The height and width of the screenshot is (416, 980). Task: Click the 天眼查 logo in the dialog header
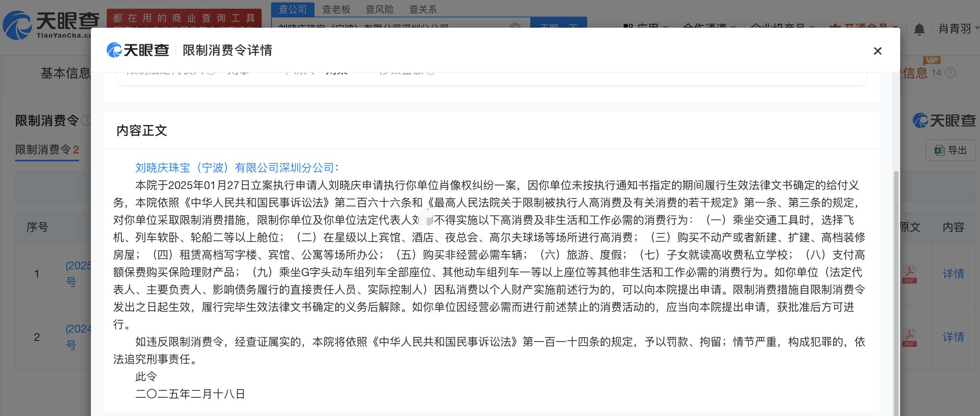[x=138, y=50]
